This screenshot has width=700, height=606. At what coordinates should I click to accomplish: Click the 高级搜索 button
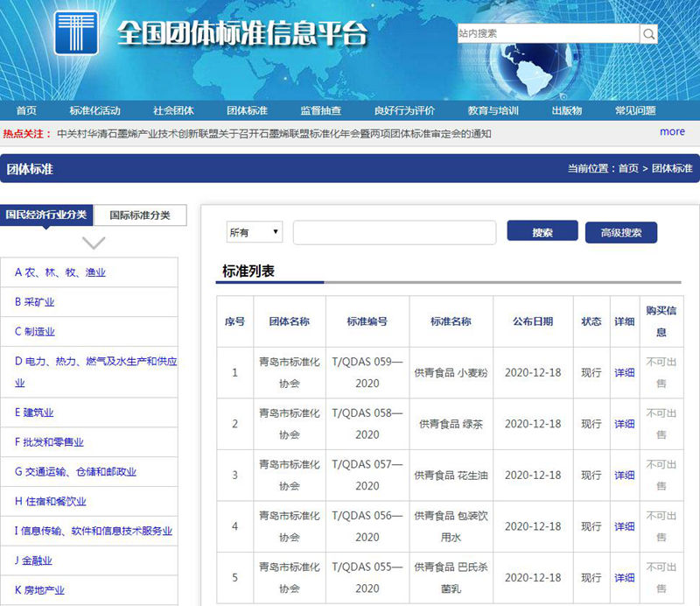click(621, 232)
